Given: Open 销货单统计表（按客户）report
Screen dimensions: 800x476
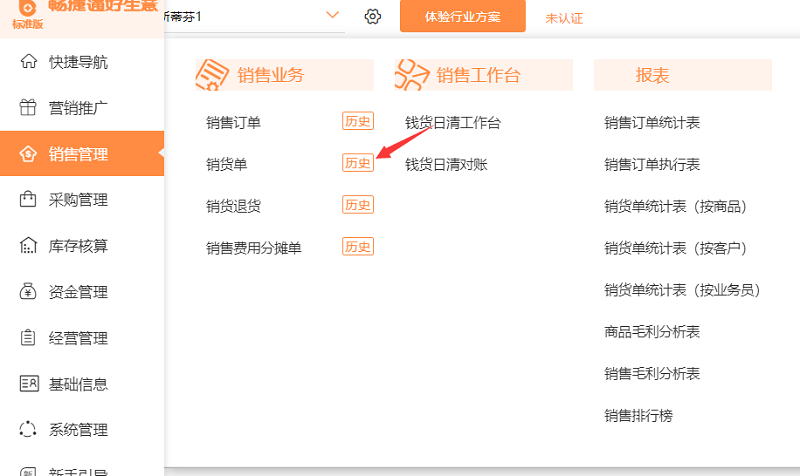Looking at the screenshot, I should (x=676, y=248).
